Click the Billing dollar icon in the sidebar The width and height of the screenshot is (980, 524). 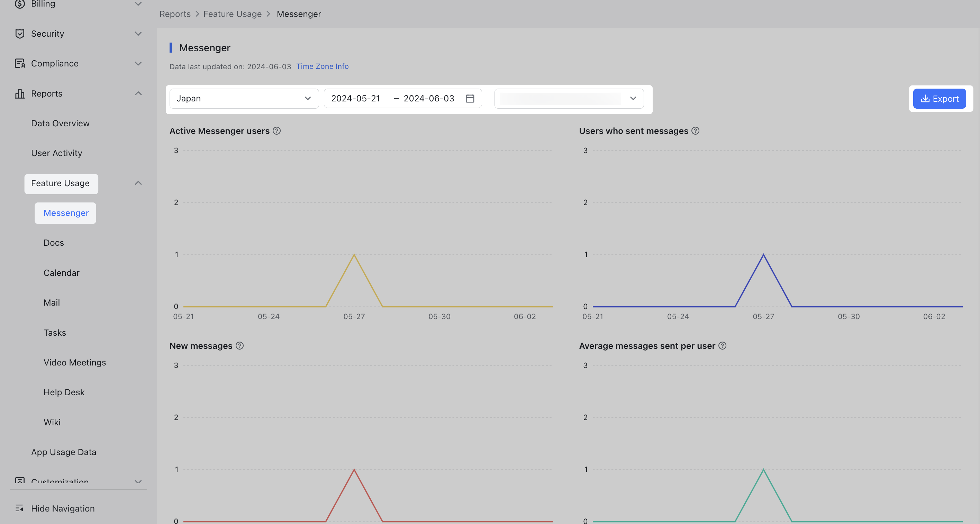(x=20, y=4)
